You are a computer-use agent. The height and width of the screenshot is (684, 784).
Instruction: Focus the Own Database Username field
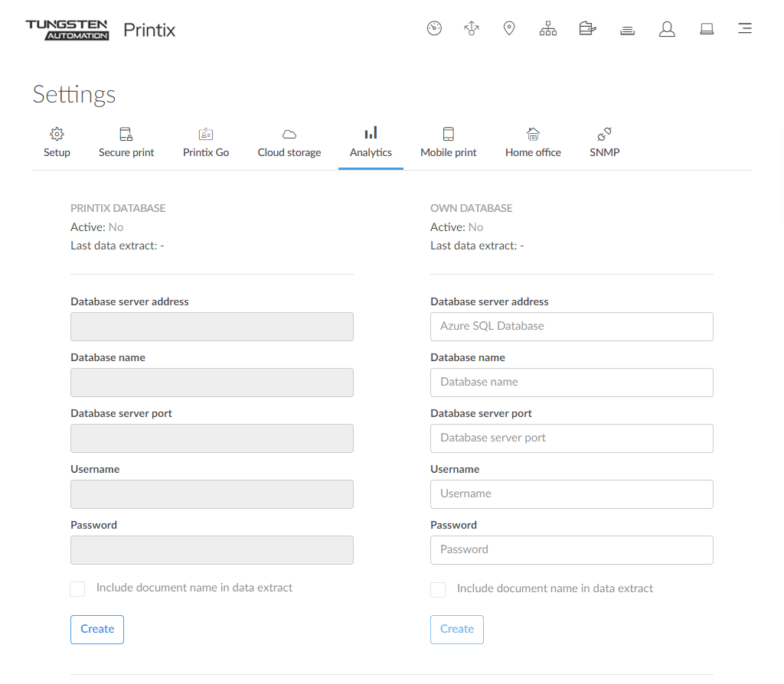571,493
